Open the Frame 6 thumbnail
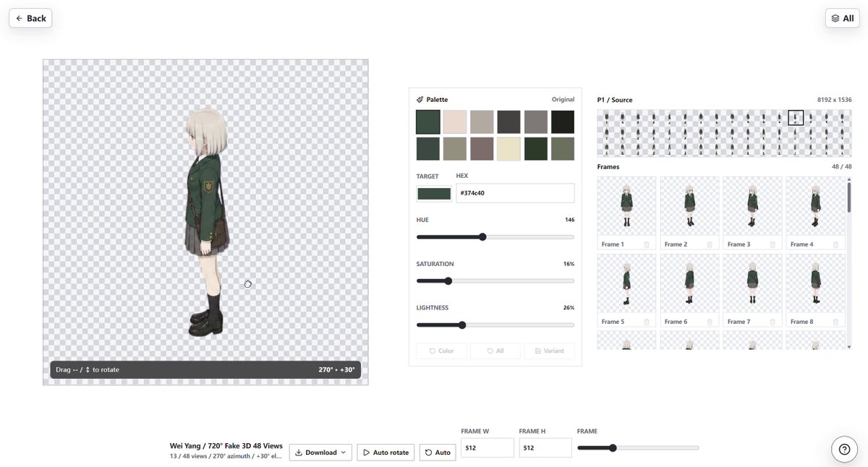 click(690, 285)
